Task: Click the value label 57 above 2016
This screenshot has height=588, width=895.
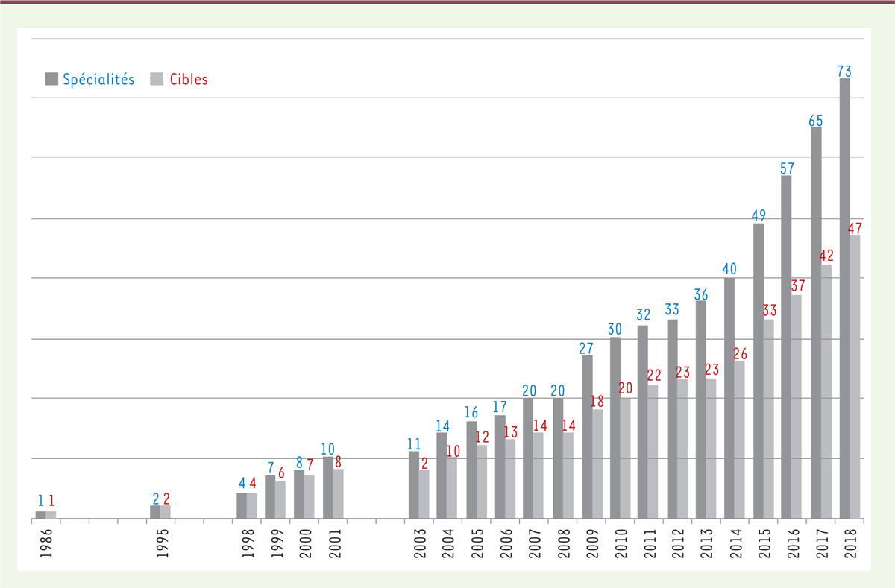Action: click(787, 168)
